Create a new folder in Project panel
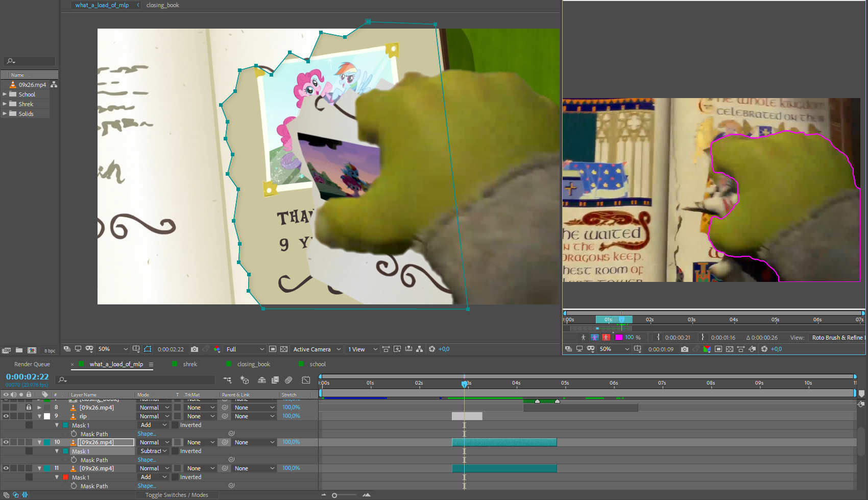 click(x=19, y=350)
